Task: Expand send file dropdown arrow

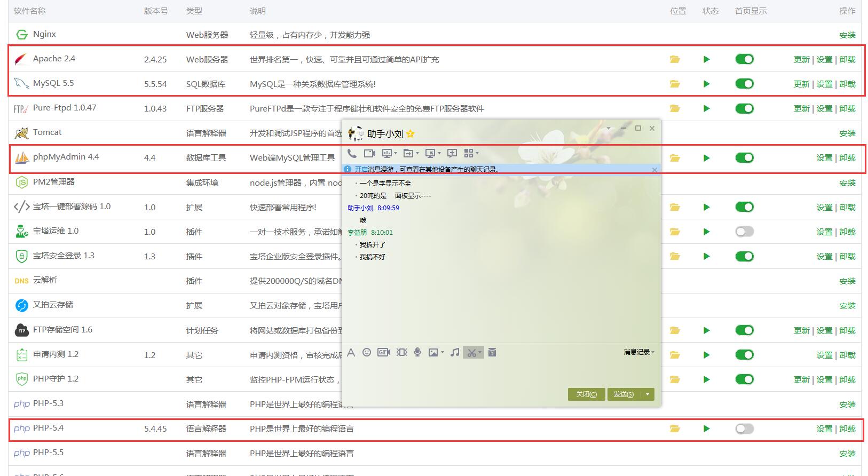Action: [x=417, y=153]
